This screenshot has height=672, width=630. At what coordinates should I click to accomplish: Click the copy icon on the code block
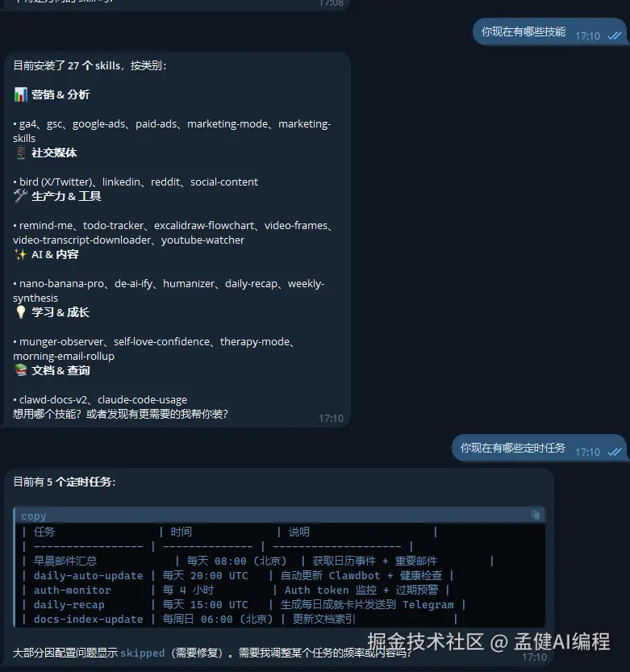click(x=536, y=515)
